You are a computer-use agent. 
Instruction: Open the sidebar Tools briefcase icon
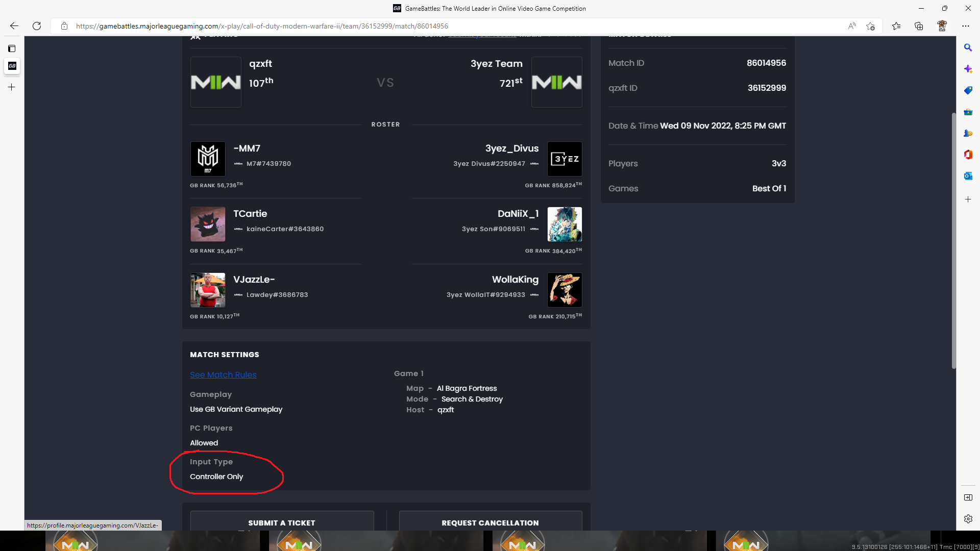(968, 112)
